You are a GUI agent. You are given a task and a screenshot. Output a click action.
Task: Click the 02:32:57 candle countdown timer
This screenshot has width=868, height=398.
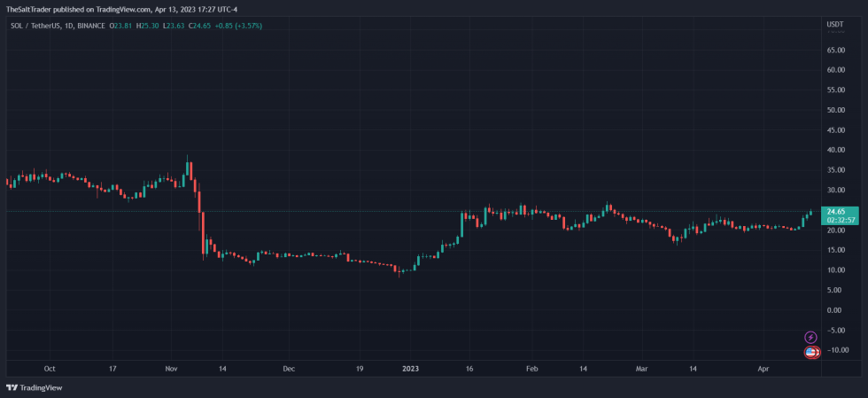tap(839, 220)
